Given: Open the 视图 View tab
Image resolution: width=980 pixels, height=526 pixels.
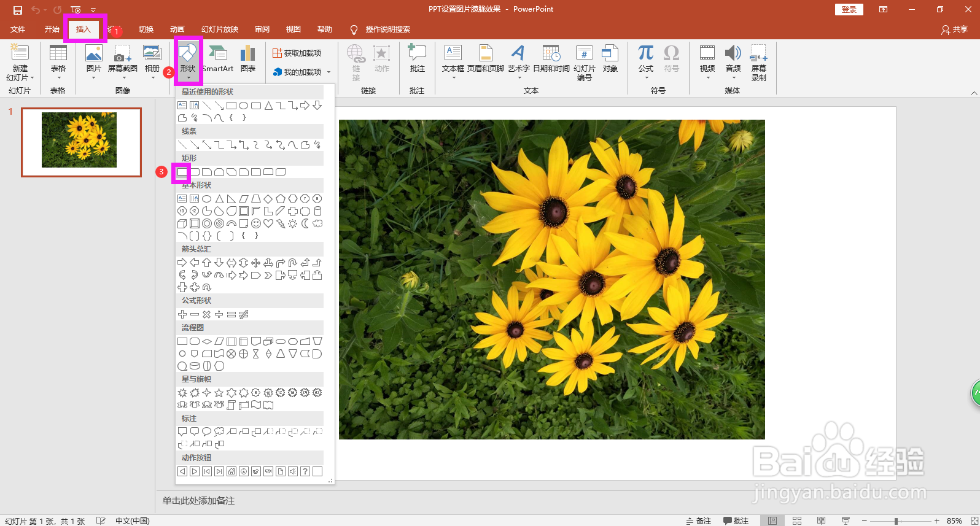Looking at the screenshot, I should [294, 29].
